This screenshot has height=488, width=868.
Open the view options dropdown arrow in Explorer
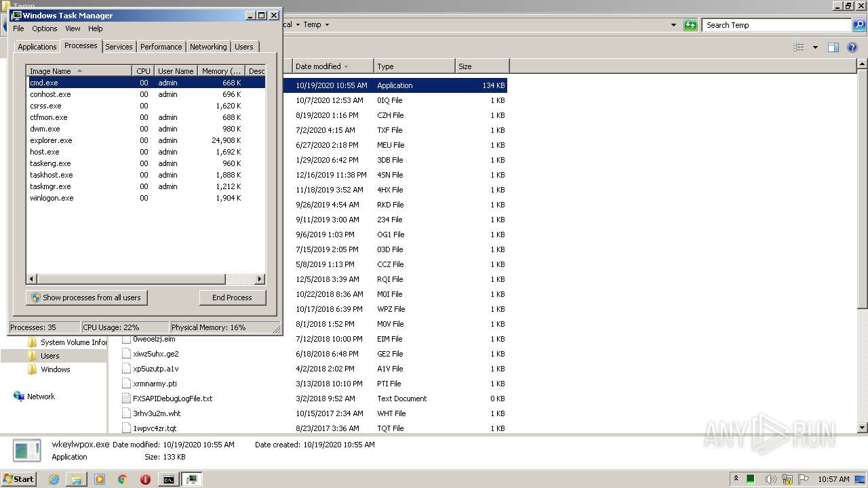coord(815,47)
